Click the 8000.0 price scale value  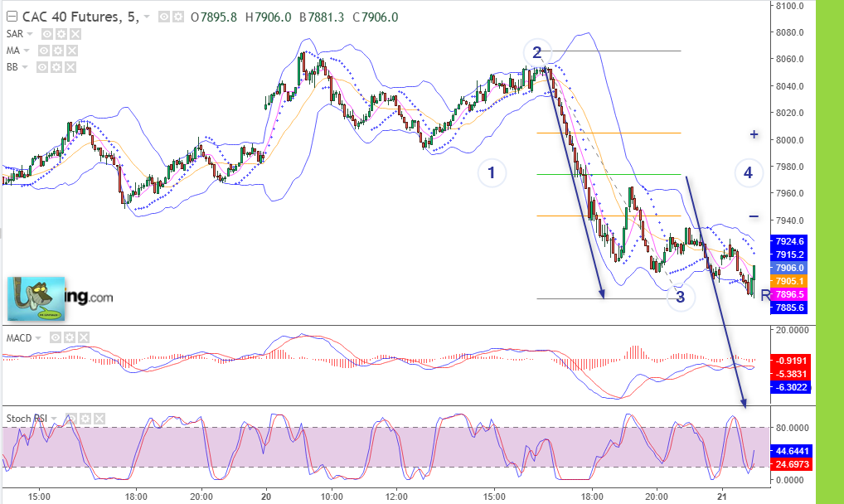coord(789,140)
